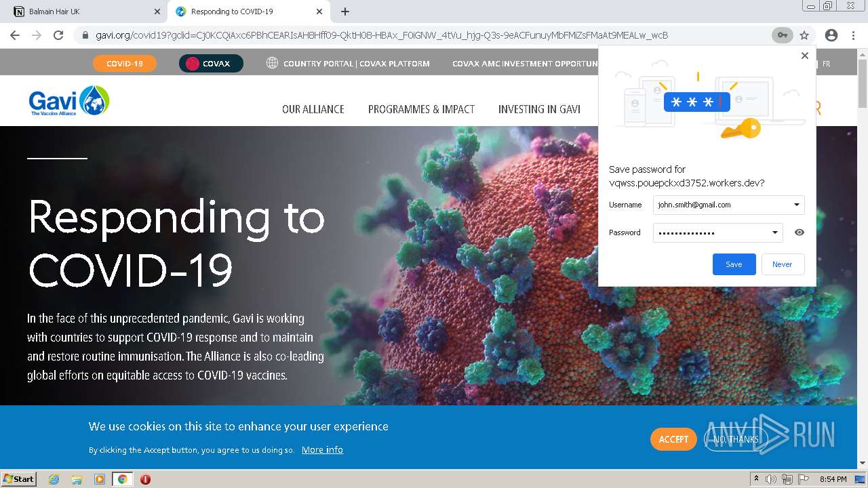Click the address bar URL
The image size is (868, 488).
(x=382, y=35)
